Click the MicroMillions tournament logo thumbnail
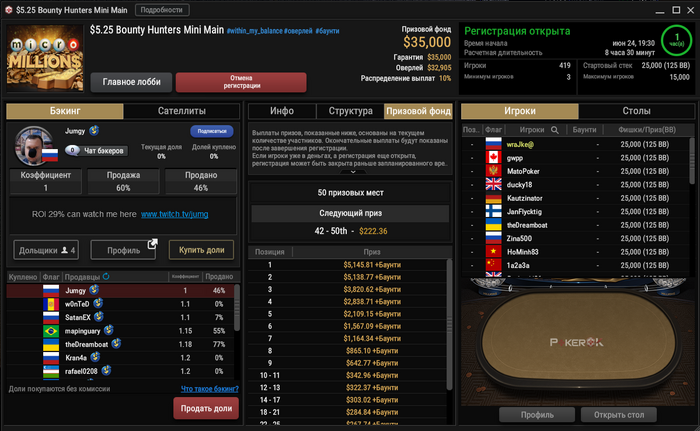 [45, 58]
